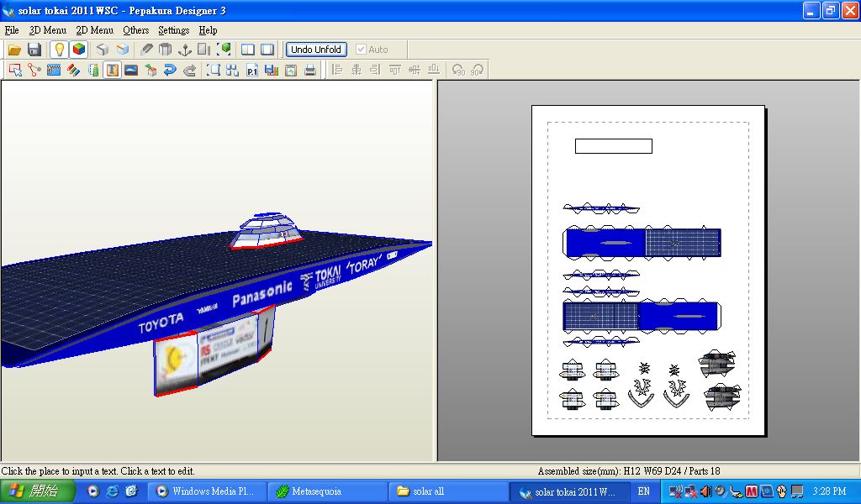Expand the Others menu
This screenshot has height=504, width=861.
coord(135,30)
